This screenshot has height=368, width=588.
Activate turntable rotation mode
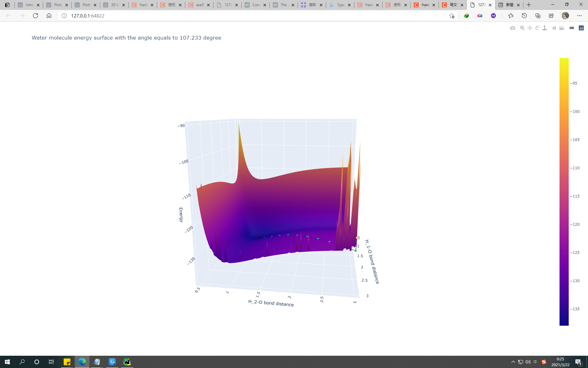pyautogui.click(x=545, y=28)
